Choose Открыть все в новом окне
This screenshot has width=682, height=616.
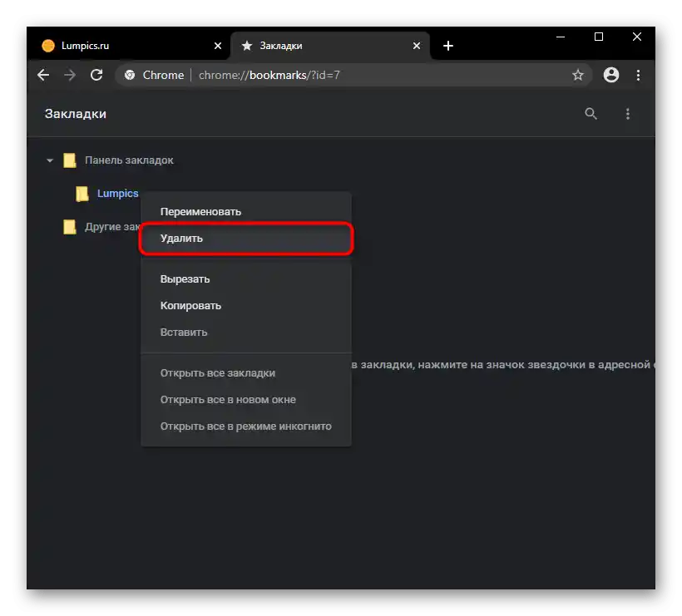pos(246,400)
